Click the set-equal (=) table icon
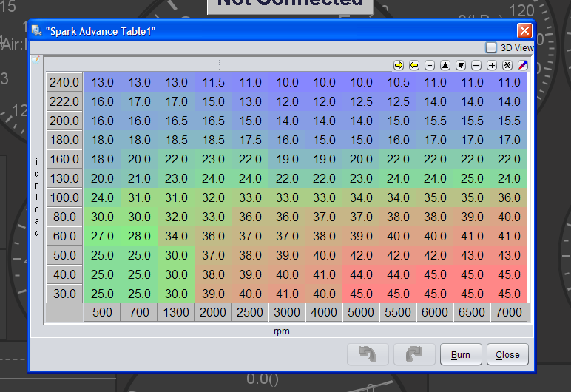 click(x=430, y=65)
